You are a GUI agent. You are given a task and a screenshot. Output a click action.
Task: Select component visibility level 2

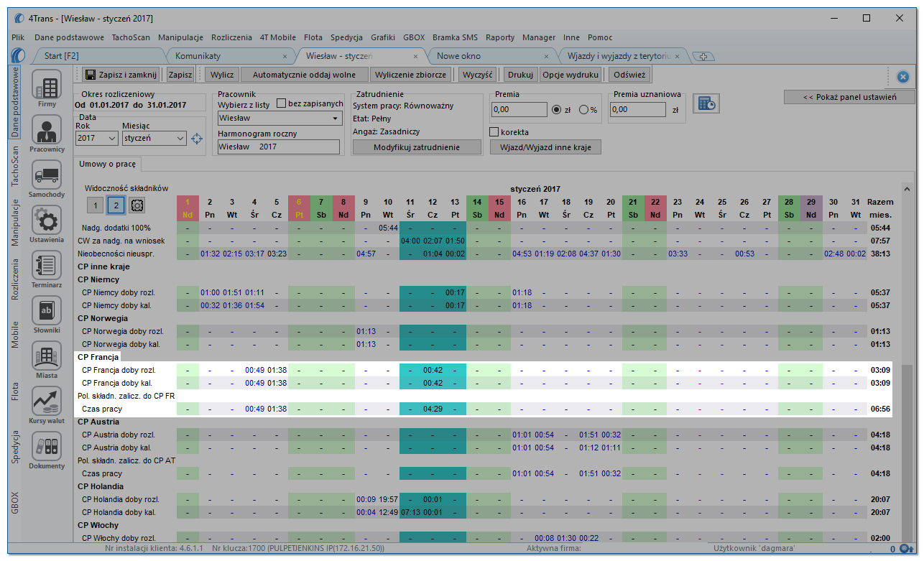tap(116, 205)
